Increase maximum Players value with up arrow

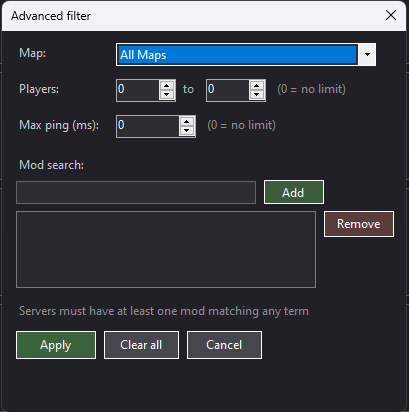pyautogui.click(x=256, y=86)
